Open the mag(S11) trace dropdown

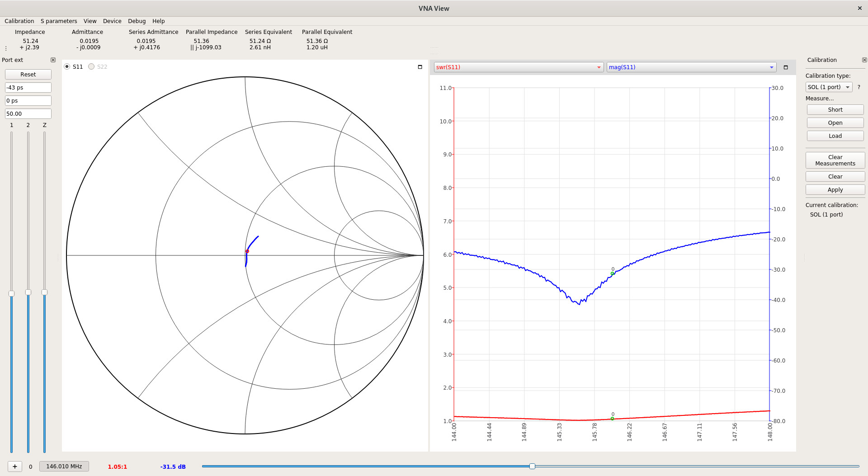[691, 67]
